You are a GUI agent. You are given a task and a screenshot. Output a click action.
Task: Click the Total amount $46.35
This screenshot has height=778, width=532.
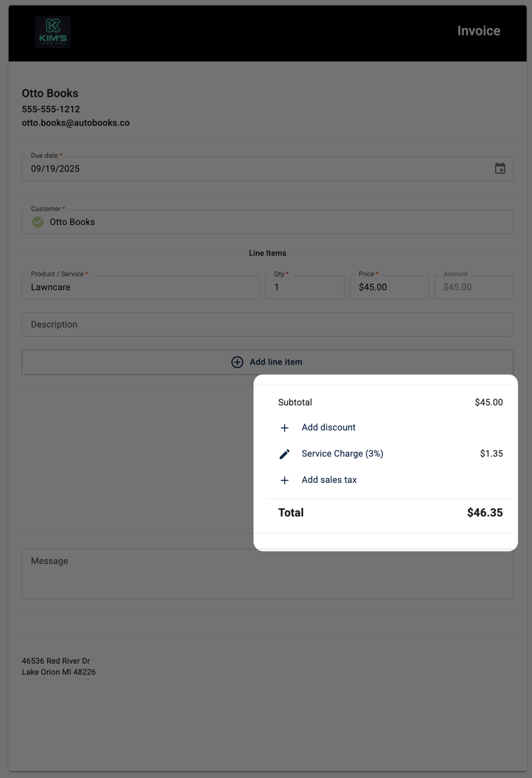tap(484, 513)
